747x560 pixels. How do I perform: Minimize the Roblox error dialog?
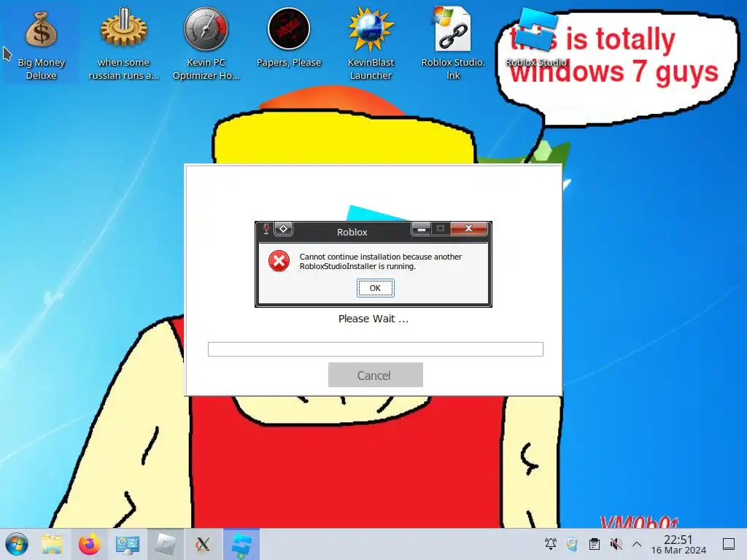click(x=421, y=228)
